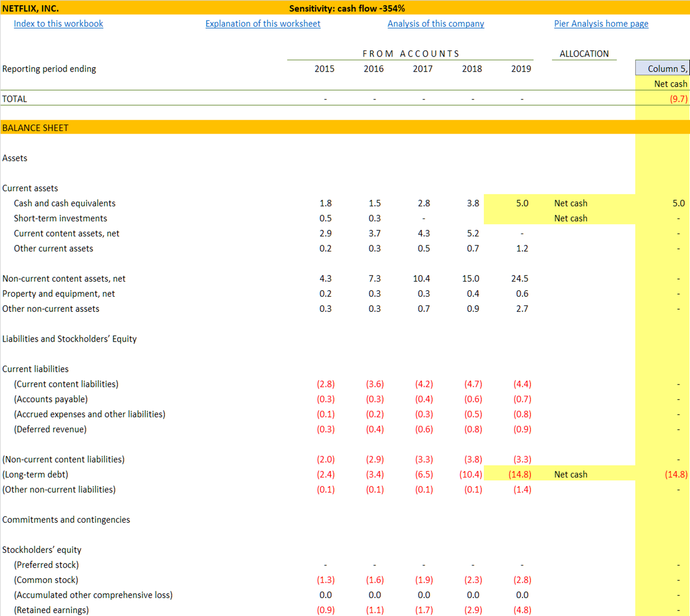The image size is (690, 616).
Task: Select the TOTAL net cash value (9.7)
Action: click(678, 99)
